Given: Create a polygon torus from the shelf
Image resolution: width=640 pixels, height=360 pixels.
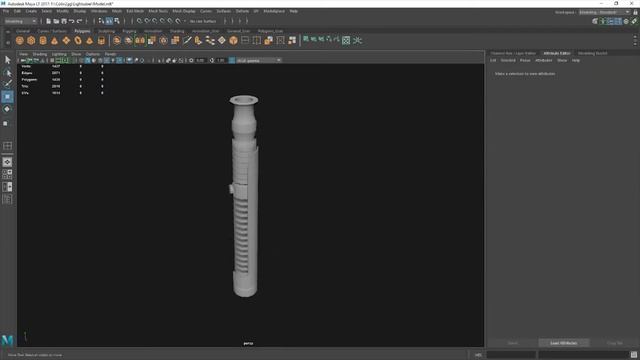Looking at the screenshot, I should click(78, 40).
